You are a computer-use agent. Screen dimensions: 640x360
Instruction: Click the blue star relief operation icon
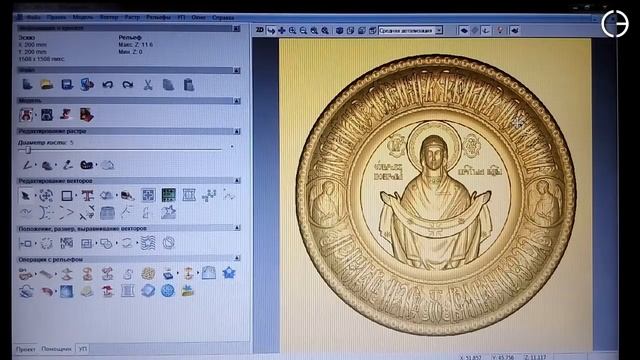229,273
